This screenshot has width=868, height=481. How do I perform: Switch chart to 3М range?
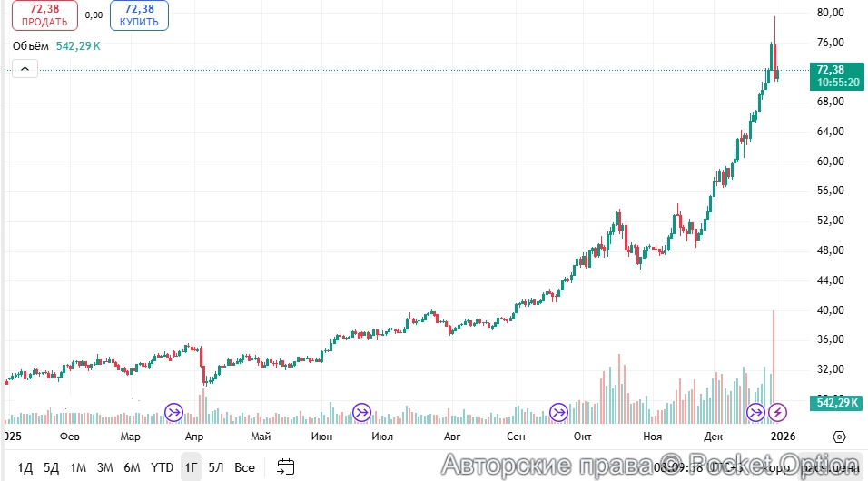tap(105, 467)
